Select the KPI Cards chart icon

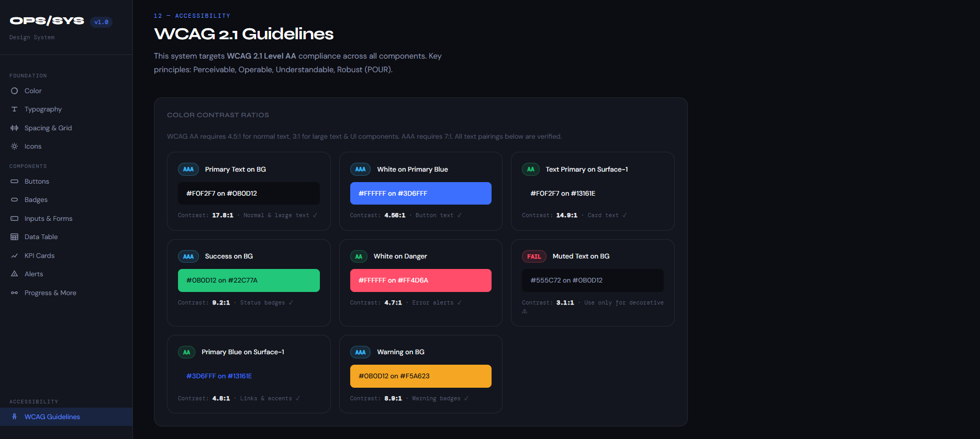click(x=14, y=255)
